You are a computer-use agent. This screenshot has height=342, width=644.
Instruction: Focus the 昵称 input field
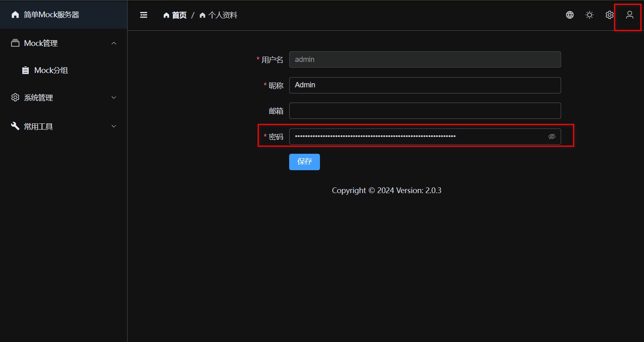click(x=425, y=85)
